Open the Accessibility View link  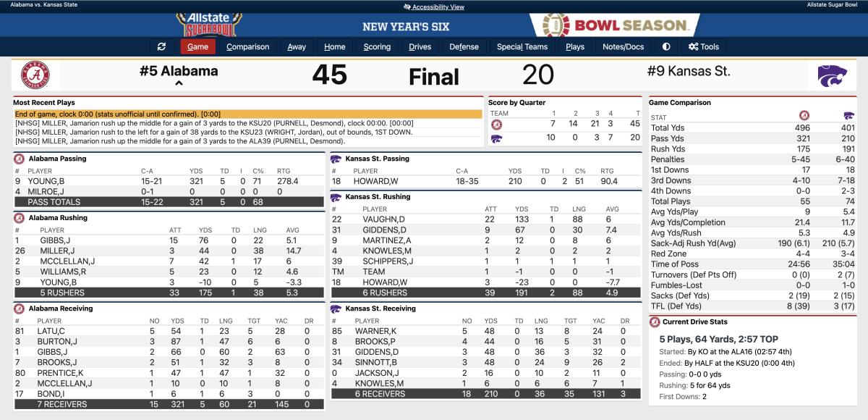[434, 7]
